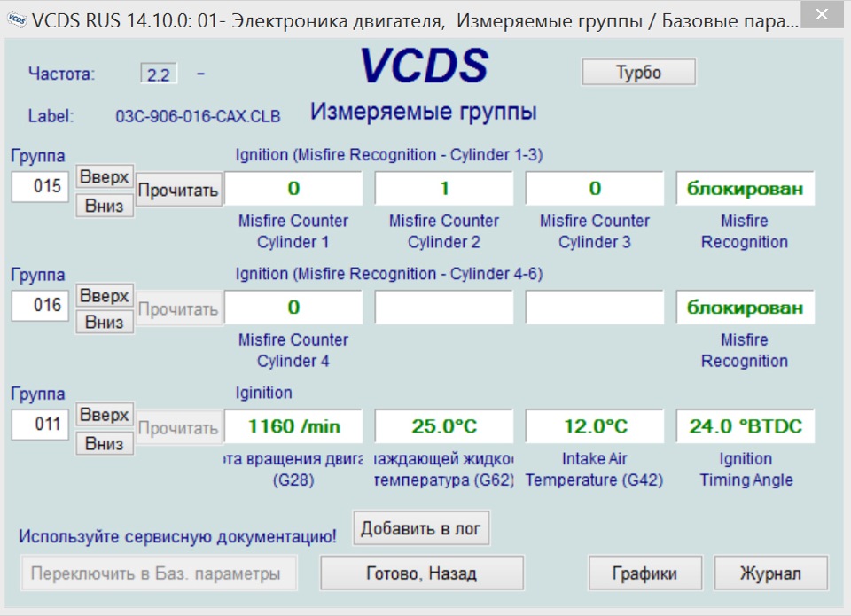Click Ignition Misfire Recognition Cylinder 1-3 heading
Screen dimensions: 851x616
[x=388, y=155]
